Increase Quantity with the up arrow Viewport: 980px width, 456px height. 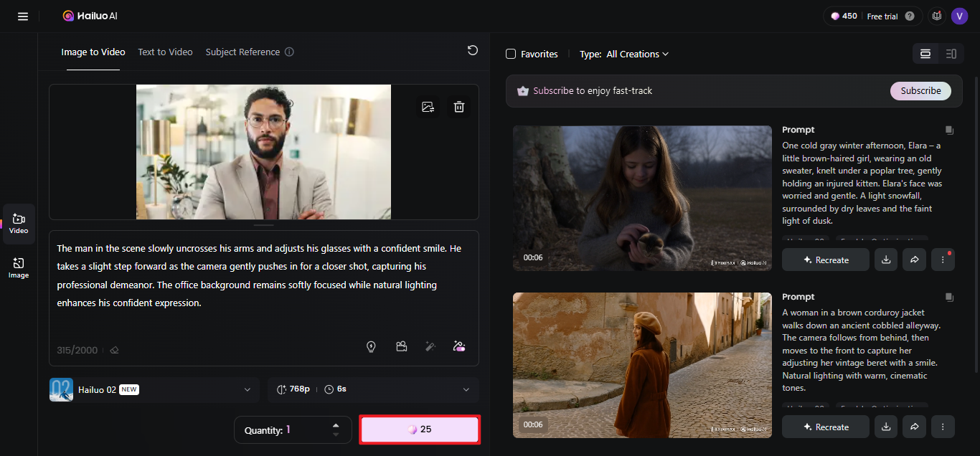click(336, 425)
